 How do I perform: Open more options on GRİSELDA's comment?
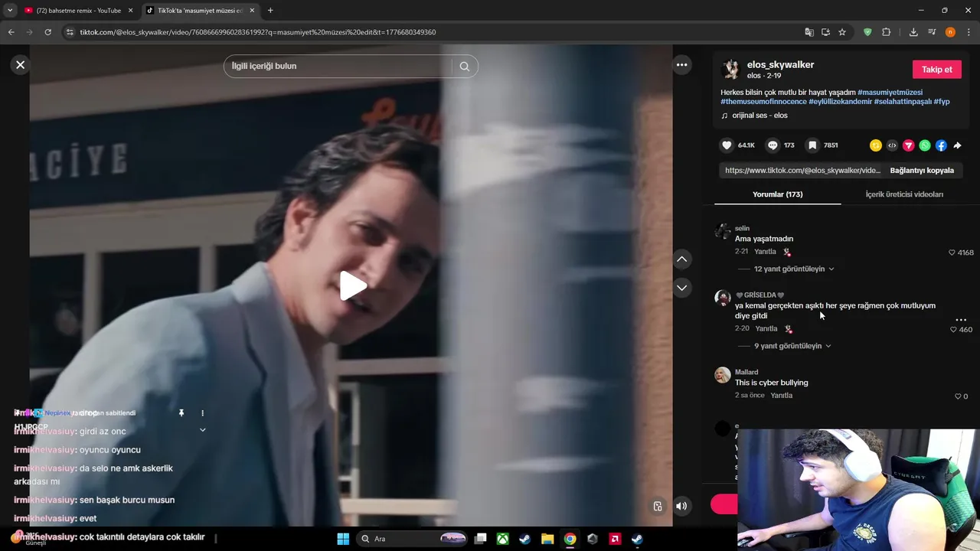click(961, 319)
